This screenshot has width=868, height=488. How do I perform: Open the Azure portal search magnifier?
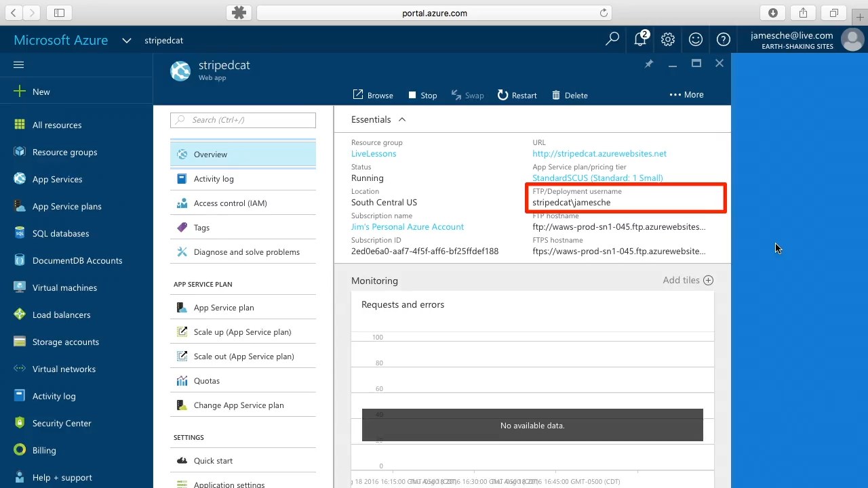pos(612,39)
